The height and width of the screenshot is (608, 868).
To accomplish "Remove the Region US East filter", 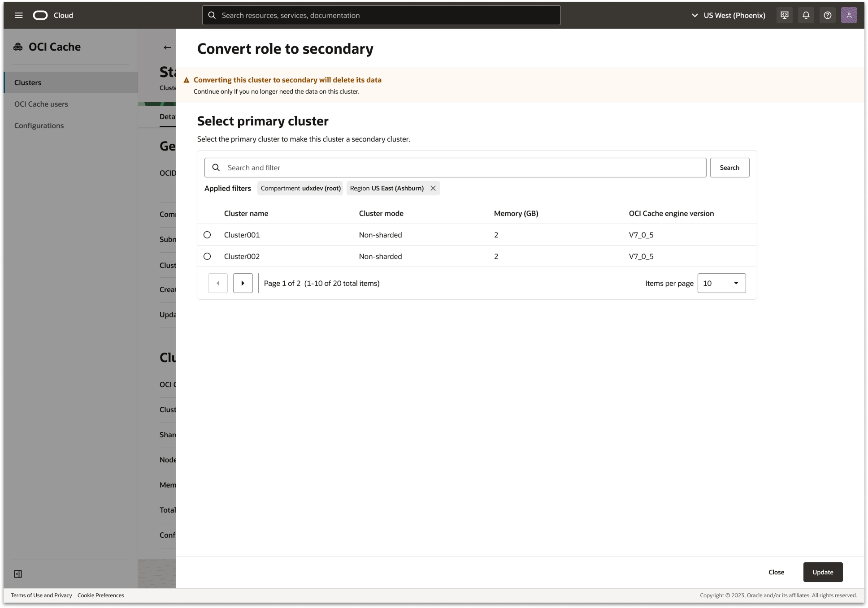I will 433,188.
